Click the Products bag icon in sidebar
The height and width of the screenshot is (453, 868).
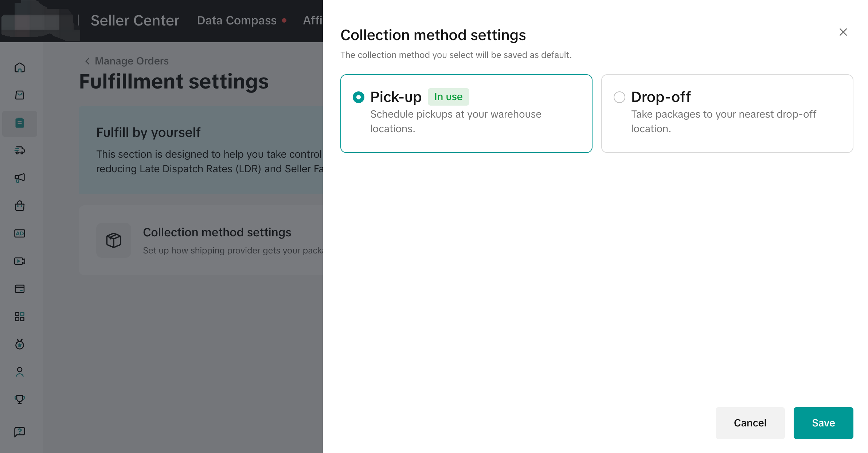coord(20,95)
